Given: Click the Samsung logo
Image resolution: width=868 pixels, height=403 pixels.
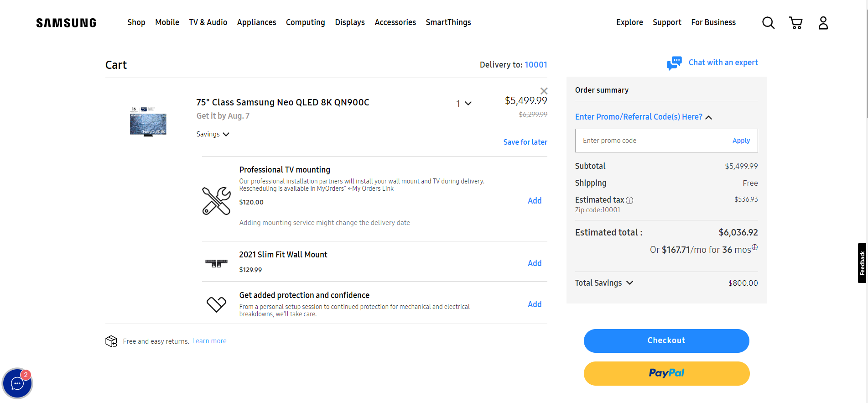Looking at the screenshot, I should click(x=66, y=23).
